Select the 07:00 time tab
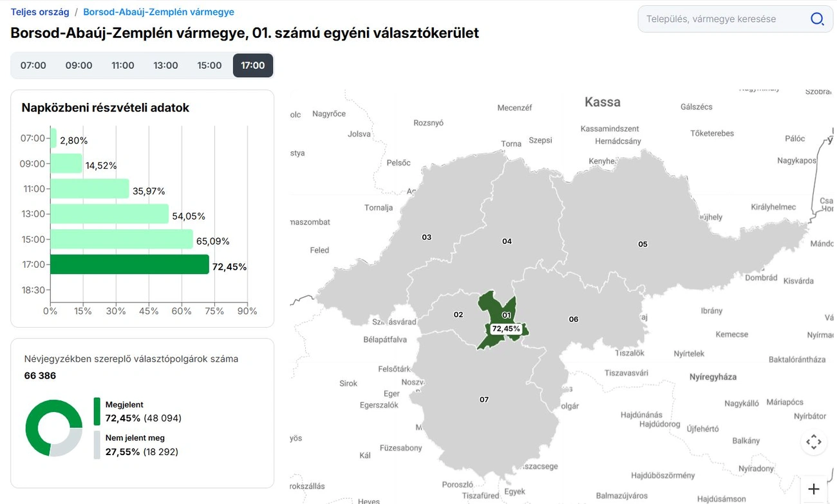This screenshot has height=504, width=837. click(33, 65)
